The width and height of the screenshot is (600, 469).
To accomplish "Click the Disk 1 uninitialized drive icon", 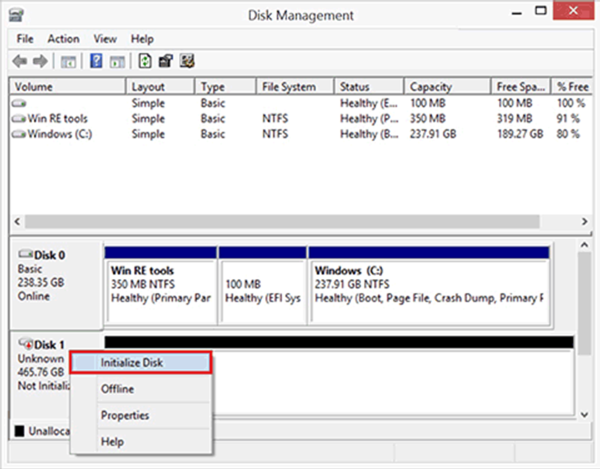I will point(26,343).
